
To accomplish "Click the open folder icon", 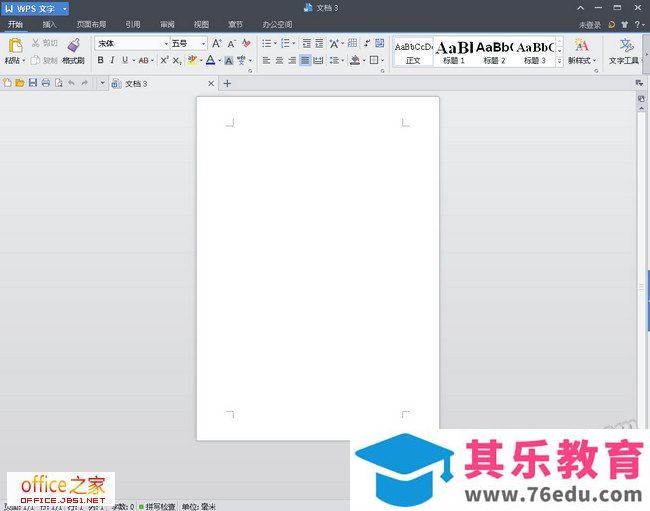I will tap(19, 83).
